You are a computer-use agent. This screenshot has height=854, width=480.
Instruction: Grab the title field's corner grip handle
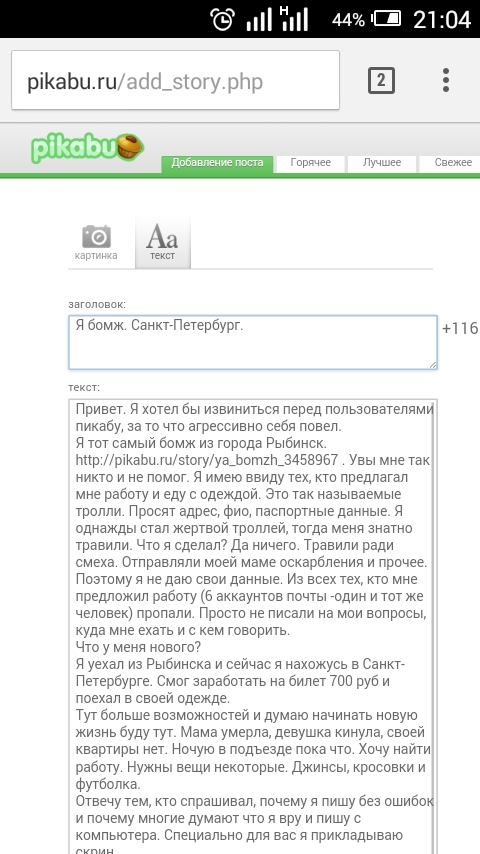[x=433, y=365]
